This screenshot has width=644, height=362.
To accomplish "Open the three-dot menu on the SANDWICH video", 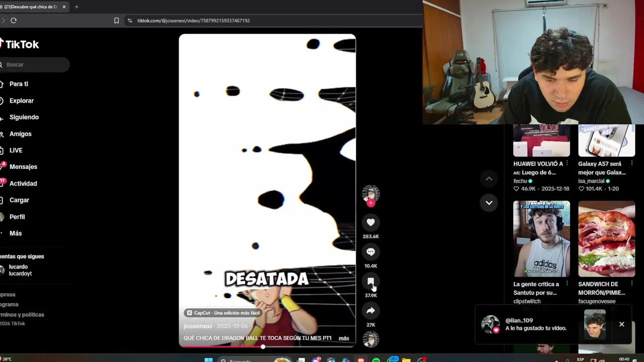I will click(632, 284).
